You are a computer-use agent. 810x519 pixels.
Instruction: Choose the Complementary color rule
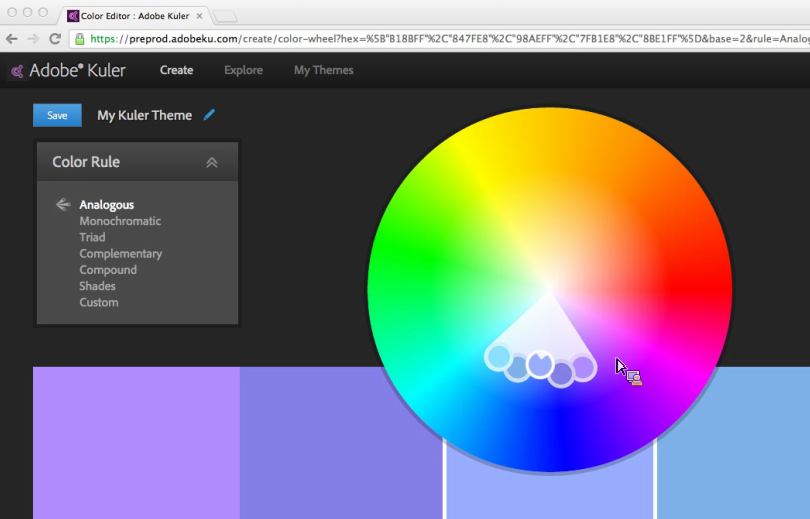pyautogui.click(x=120, y=254)
